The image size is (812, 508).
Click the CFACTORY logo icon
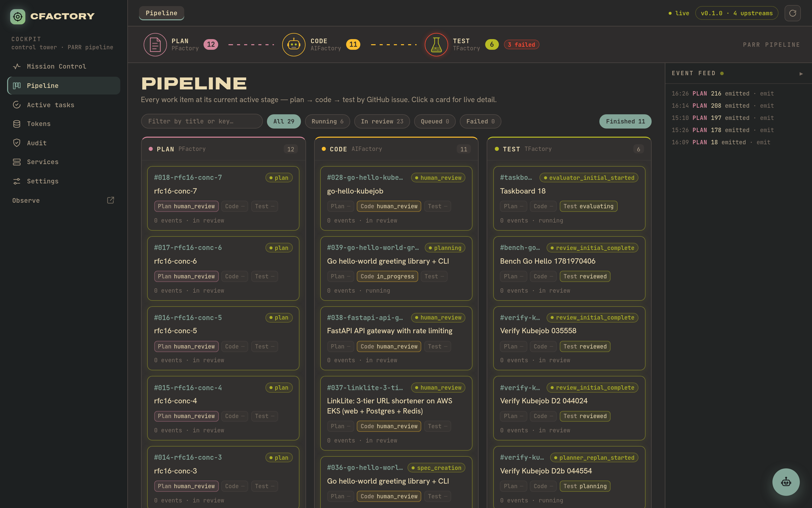coord(18,17)
